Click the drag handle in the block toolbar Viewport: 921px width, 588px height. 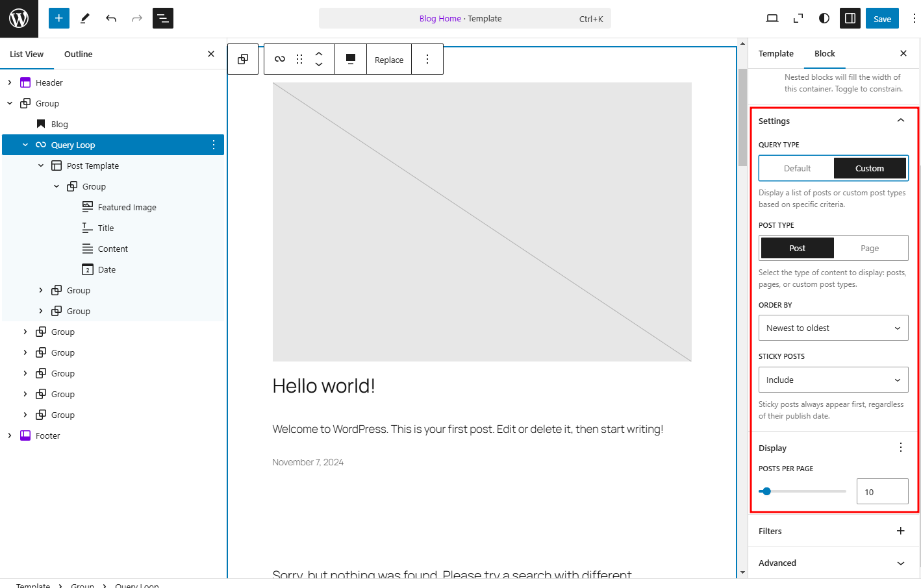(299, 58)
